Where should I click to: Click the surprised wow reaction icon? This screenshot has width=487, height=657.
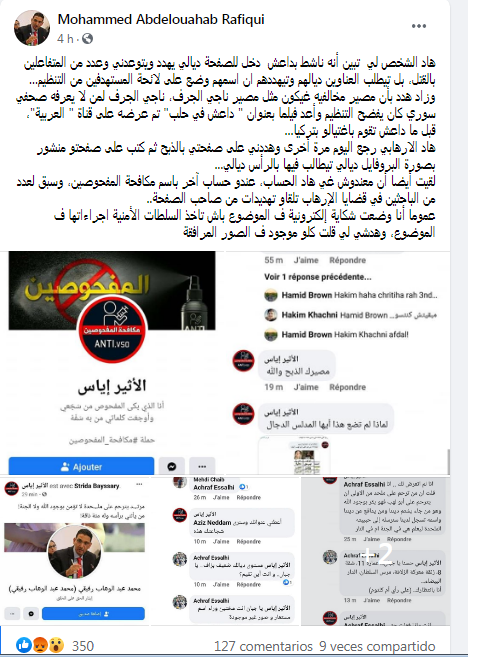point(56,645)
